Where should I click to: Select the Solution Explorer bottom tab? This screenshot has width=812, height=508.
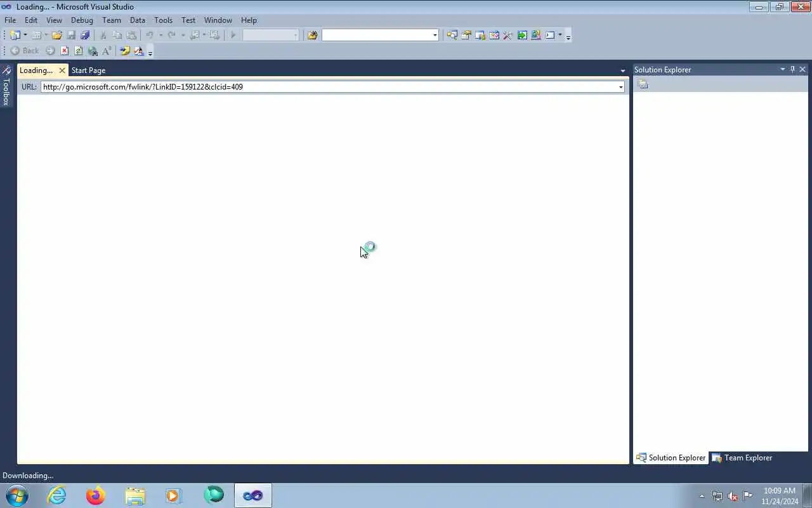click(671, 458)
